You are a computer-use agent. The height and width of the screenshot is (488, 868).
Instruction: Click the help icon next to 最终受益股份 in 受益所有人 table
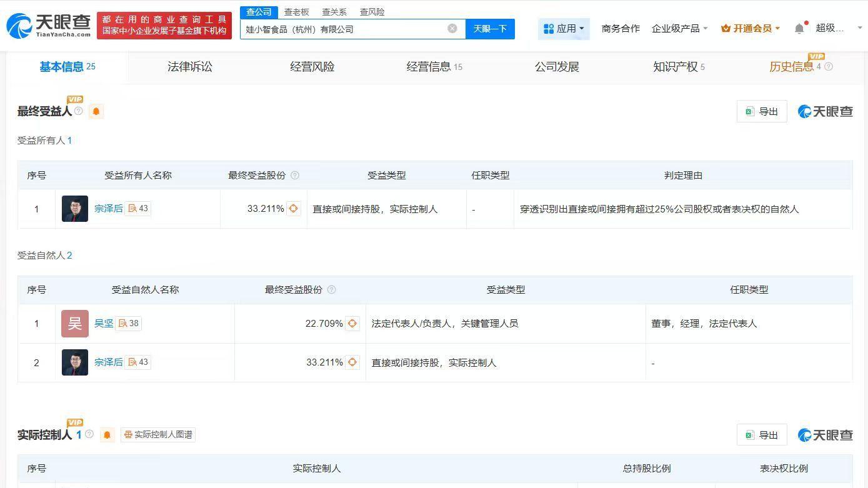(295, 176)
